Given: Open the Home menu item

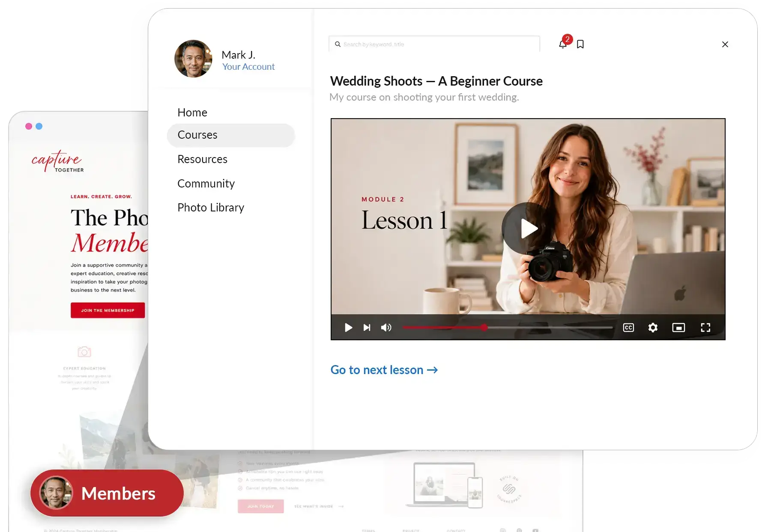Looking at the screenshot, I should [x=192, y=113].
